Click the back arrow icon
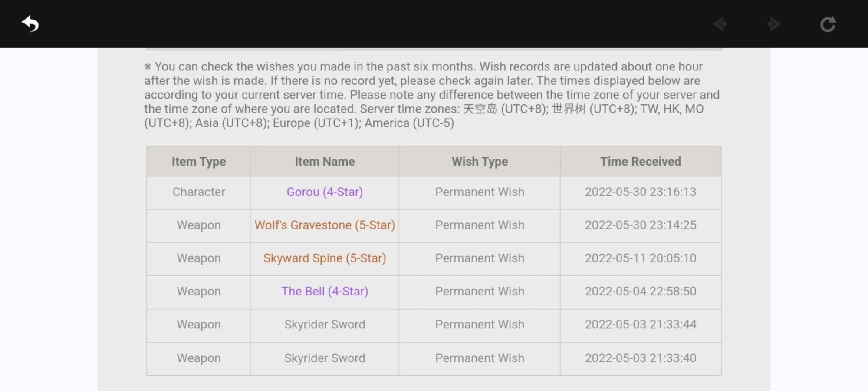 [x=30, y=24]
